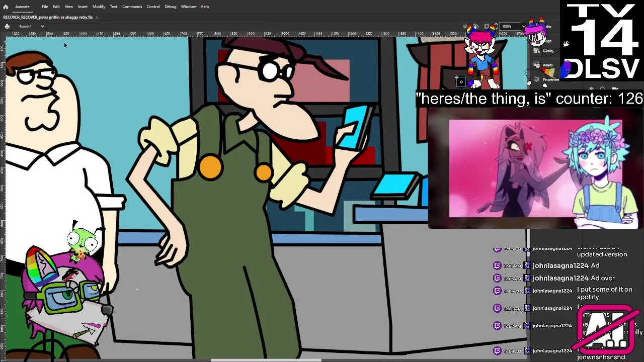Screen dimensions: 644x362
Task: Close the RECOVER_RECOVER .fla document tab
Action: pyautogui.click(x=97, y=17)
